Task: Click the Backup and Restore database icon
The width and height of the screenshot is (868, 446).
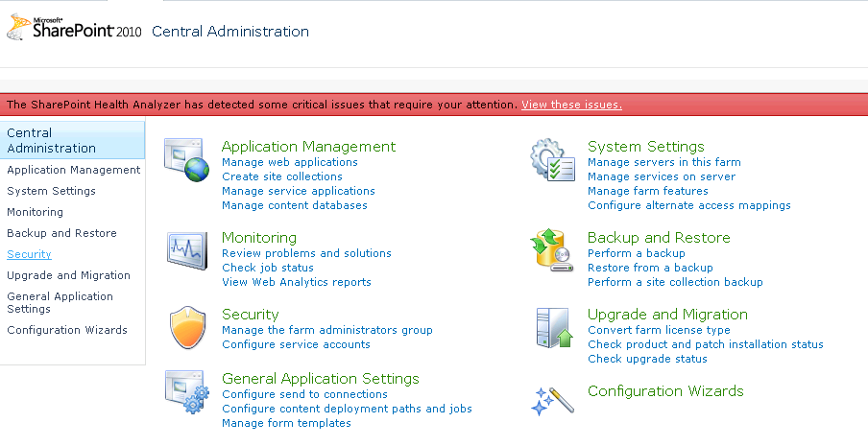Action: click(x=551, y=250)
